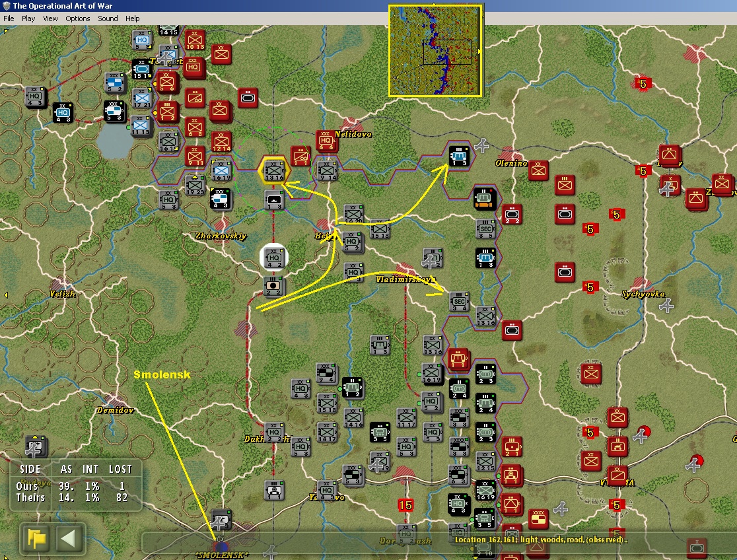Select the black-and-blue HQ 4-3 unit
This screenshot has width=737, height=560.
(63, 112)
